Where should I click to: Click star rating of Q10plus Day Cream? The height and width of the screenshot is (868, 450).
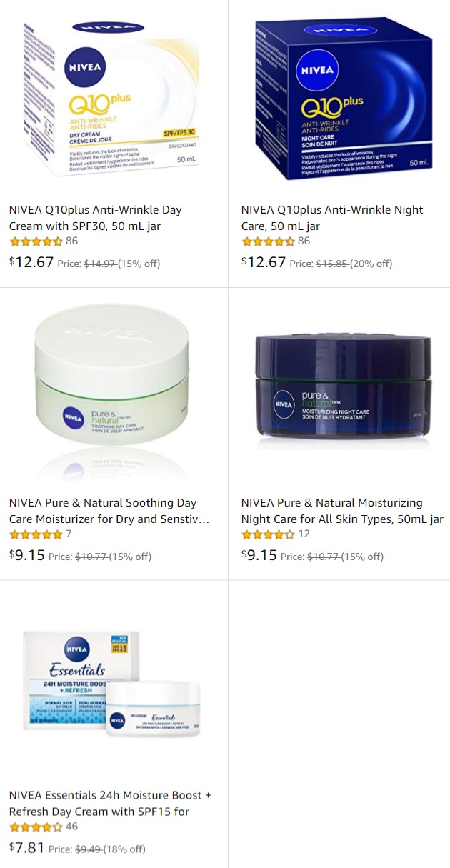tap(36, 241)
